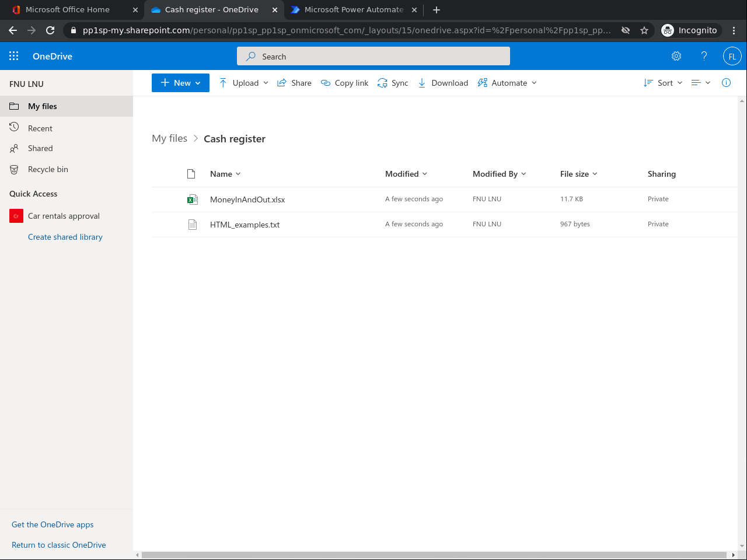Screen dimensions: 747x560
Task: Open Recycle bin in the sidebar
Action: click(x=48, y=169)
